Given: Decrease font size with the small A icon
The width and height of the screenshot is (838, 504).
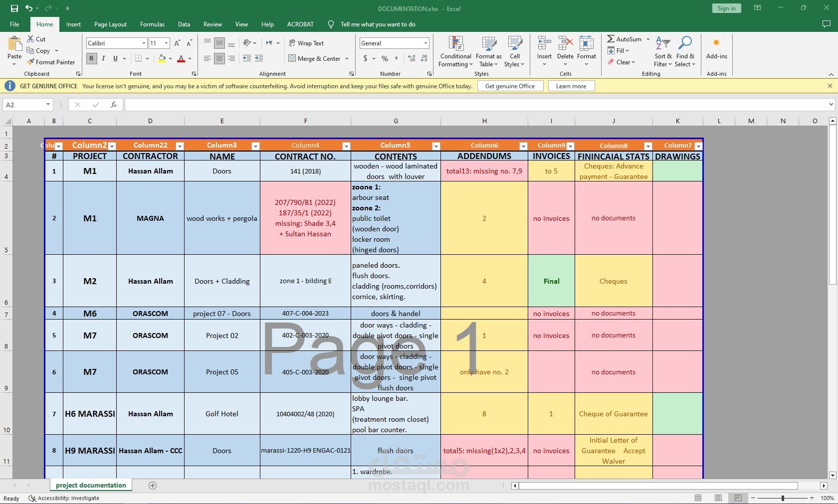Looking at the screenshot, I should click(189, 43).
